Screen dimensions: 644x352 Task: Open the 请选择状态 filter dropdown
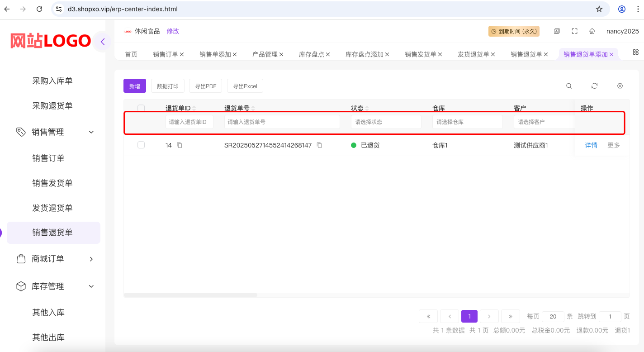386,122
